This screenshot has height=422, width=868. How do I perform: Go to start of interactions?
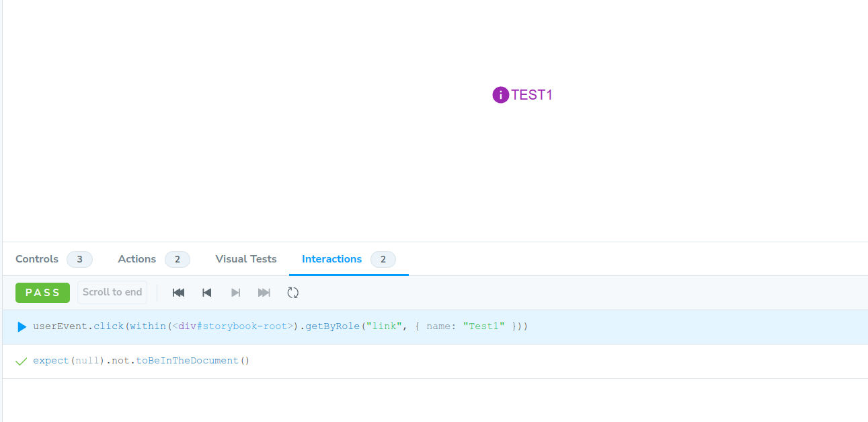point(178,293)
